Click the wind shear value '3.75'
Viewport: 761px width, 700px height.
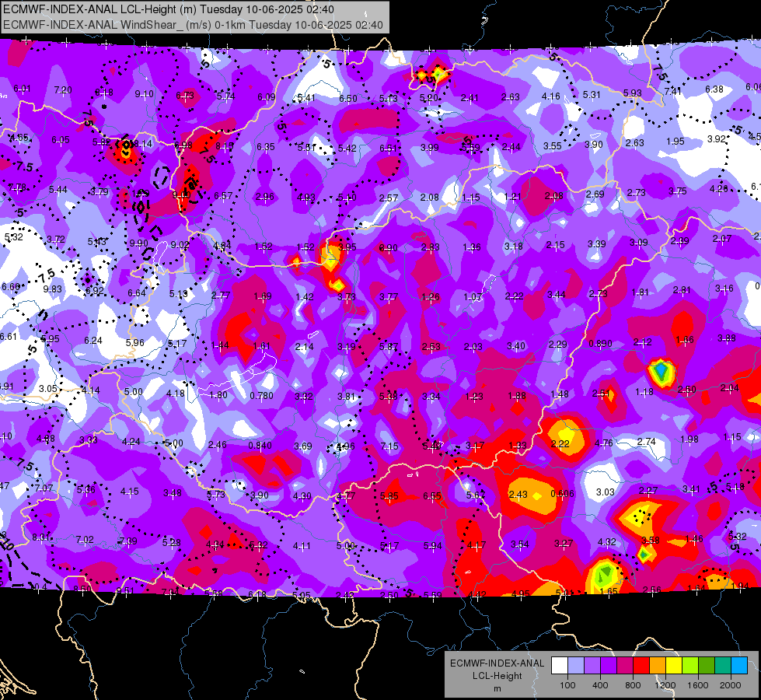point(678,191)
